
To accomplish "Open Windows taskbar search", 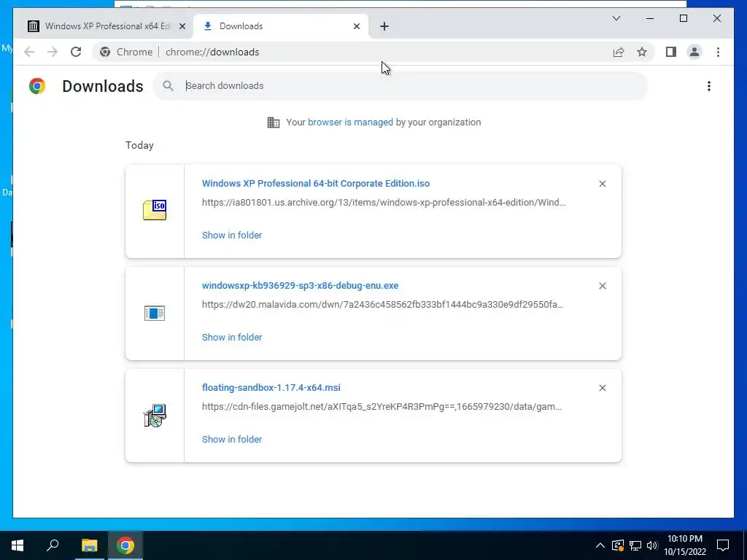I will [x=53, y=545].
